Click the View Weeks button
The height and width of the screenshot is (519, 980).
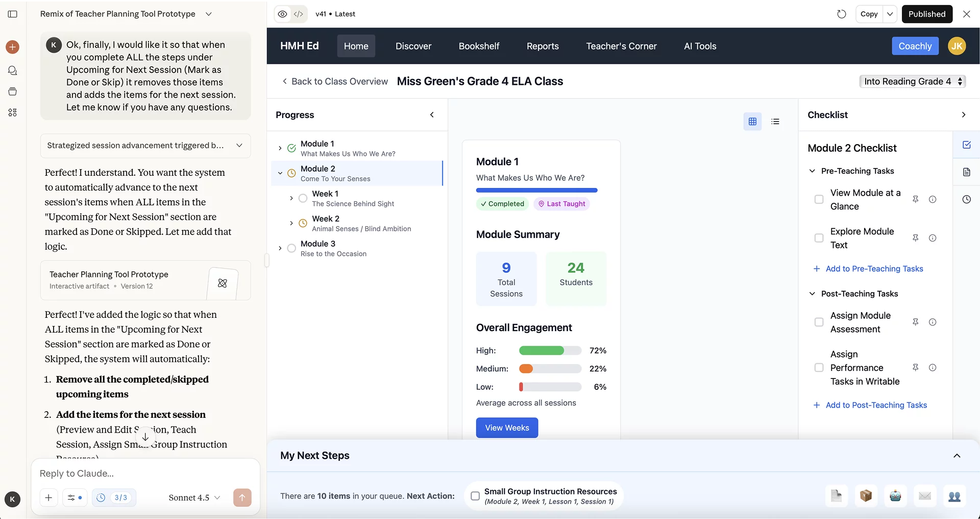coord(507,428)
